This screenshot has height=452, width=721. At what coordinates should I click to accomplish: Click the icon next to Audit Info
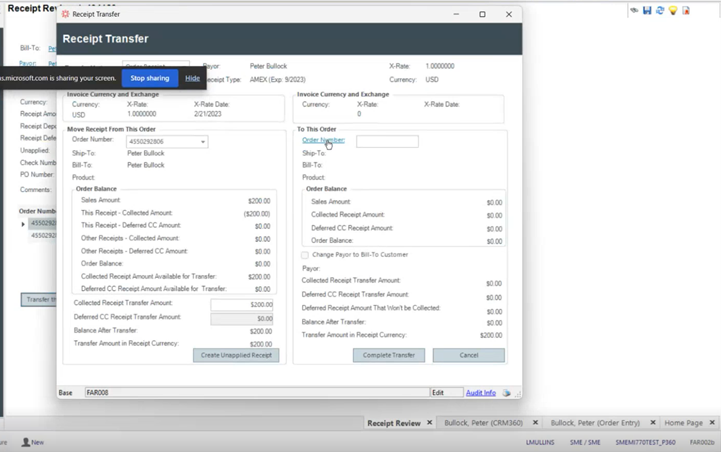tap(507, 393)
